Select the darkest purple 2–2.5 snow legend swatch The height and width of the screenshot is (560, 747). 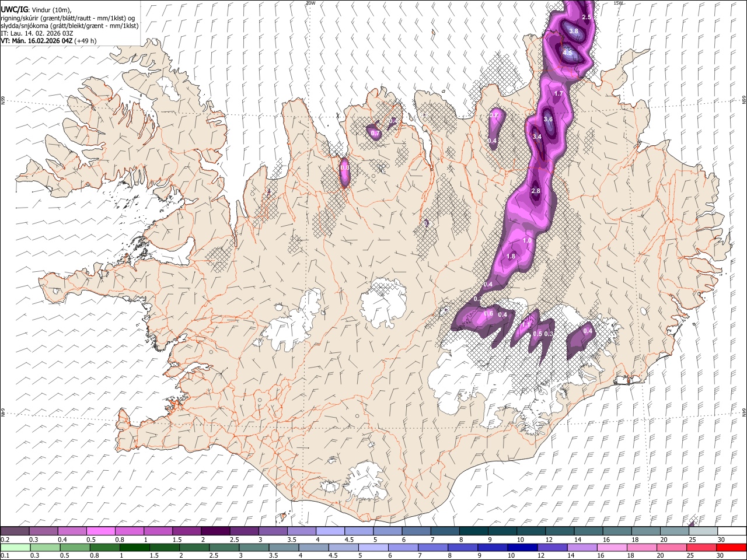pyautogui.click(x=215, y=531)
